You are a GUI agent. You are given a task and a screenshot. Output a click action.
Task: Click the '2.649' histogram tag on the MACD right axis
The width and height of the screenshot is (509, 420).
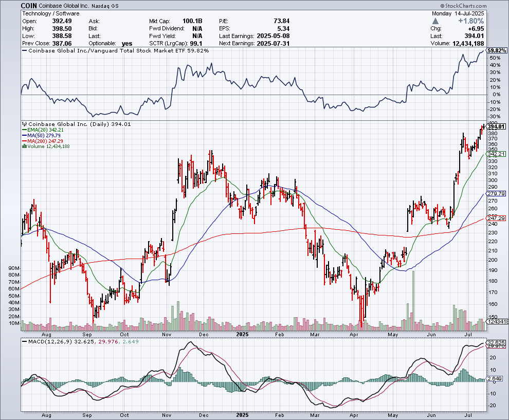tap(495, 378)
